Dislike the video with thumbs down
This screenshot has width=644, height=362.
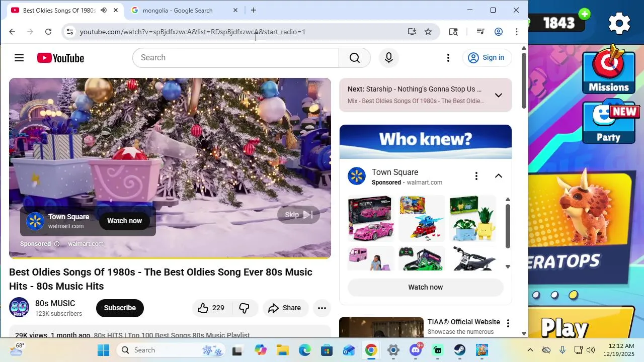245,308
